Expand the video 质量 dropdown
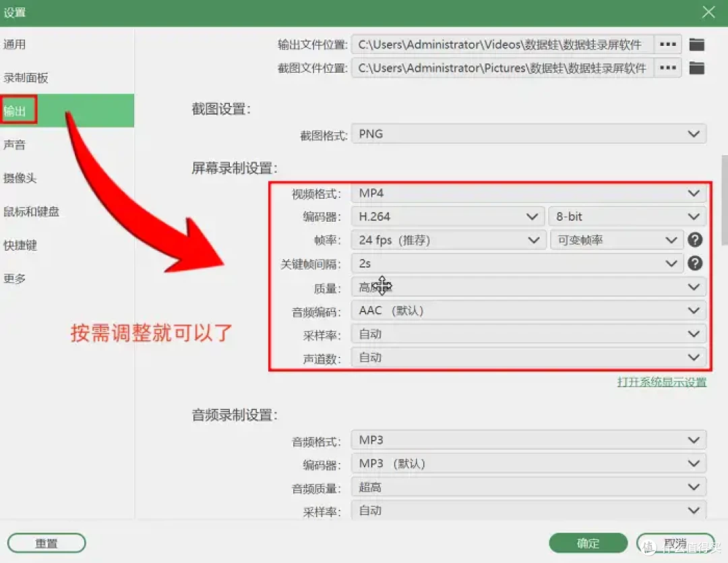 click(x=529, y=287)
